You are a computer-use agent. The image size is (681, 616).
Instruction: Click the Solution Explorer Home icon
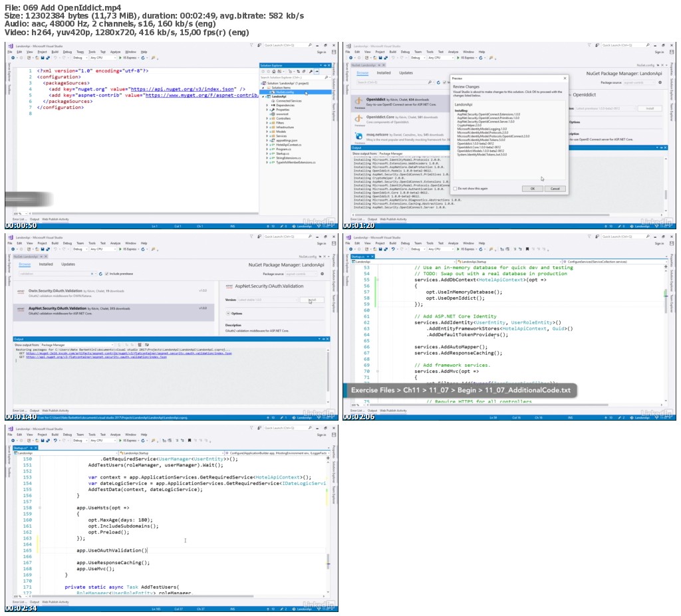[x=273, y=71]
